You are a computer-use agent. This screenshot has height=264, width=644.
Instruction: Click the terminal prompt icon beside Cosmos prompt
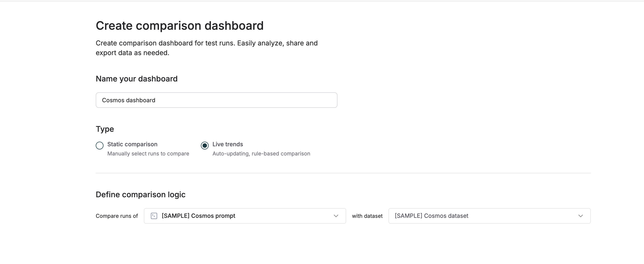(154, 215)
